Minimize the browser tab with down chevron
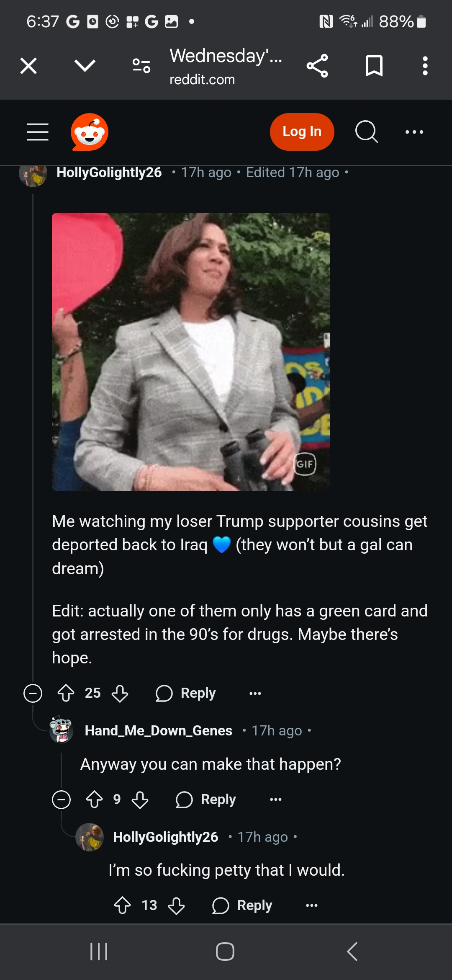Screen dimensions: 452x980 coord(85,66)
